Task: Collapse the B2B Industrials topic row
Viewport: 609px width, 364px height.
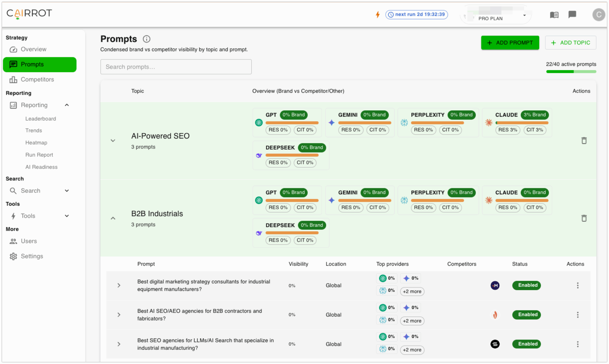Action: pyautogui.click(x=113, y=218)
